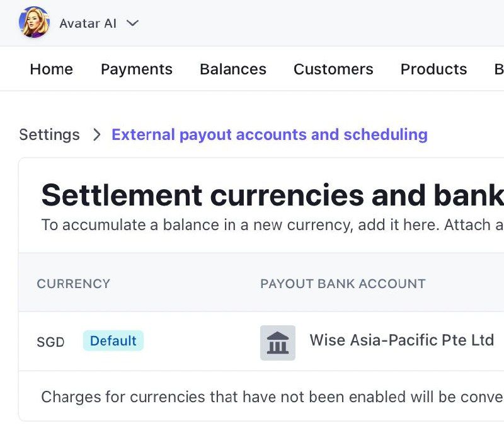Click the Default badge next to SGD

pyautogui.click(x=113, y=341)
